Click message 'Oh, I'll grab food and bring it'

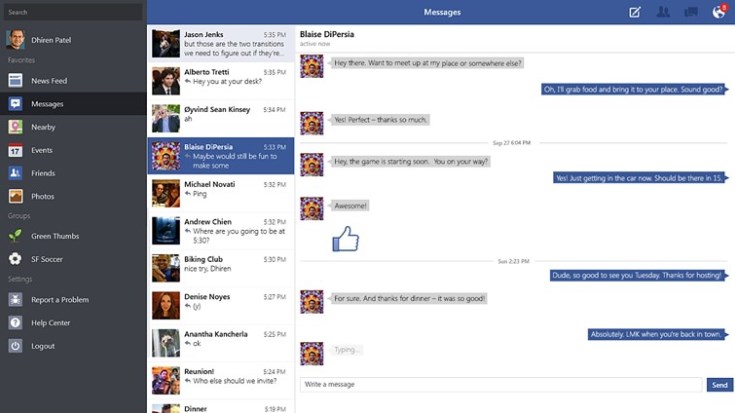(633, 89)
